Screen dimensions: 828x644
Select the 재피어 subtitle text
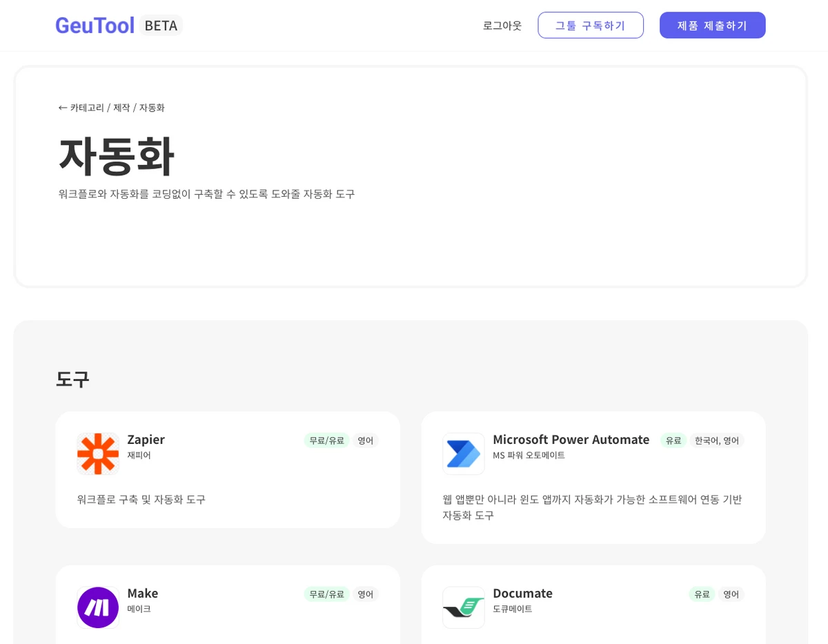click(x=139, y=456)
